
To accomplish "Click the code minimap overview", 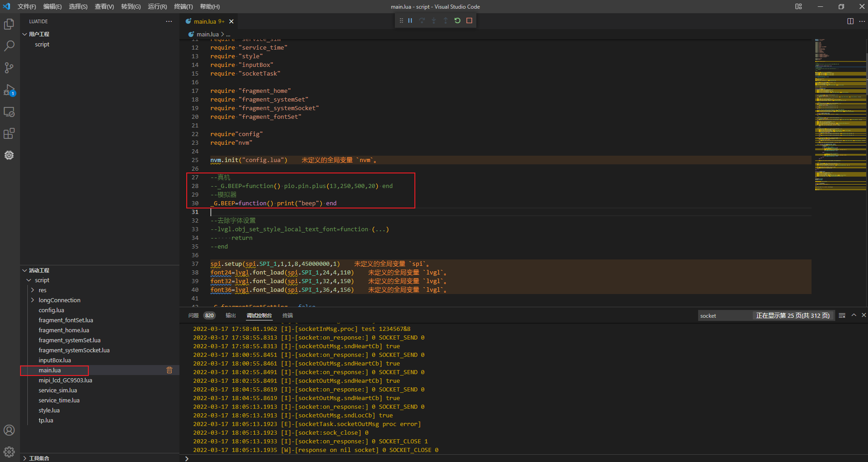I will click(x=840, y=115).
